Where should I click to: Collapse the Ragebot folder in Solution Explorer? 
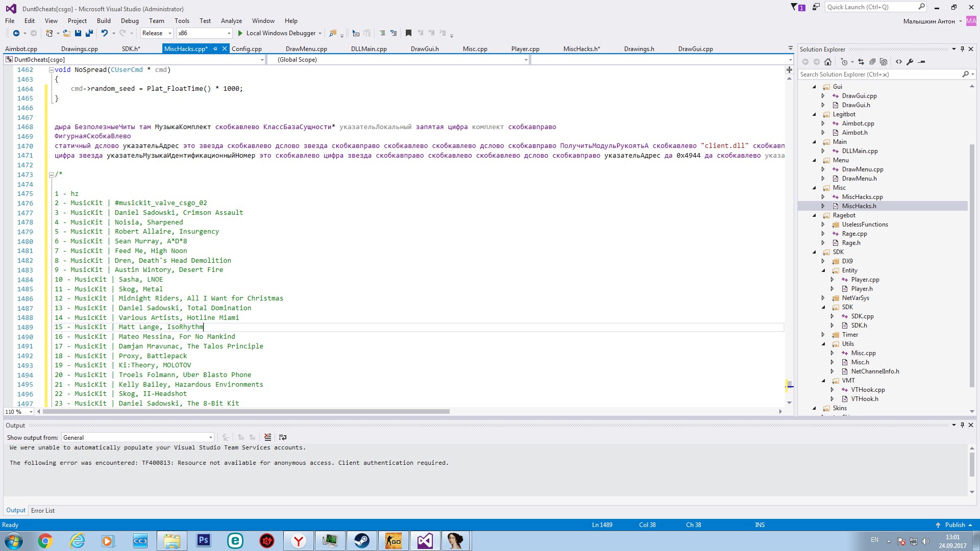[815, 215]
